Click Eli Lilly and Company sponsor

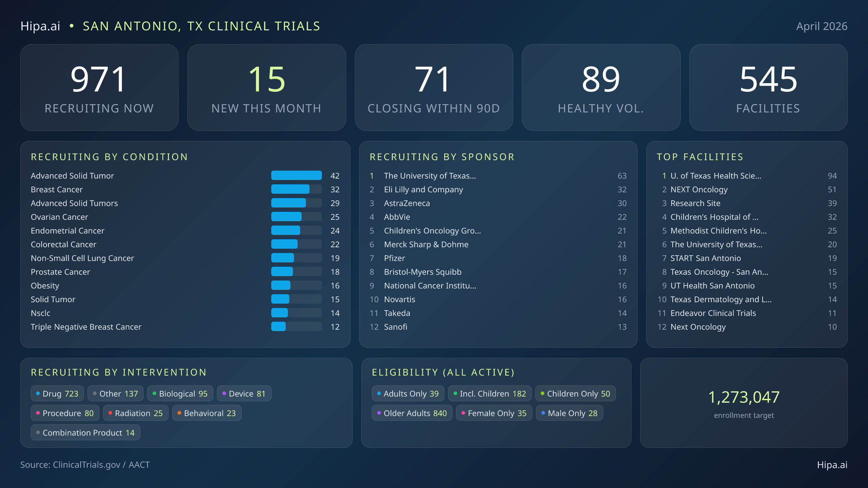coord(498,189)
